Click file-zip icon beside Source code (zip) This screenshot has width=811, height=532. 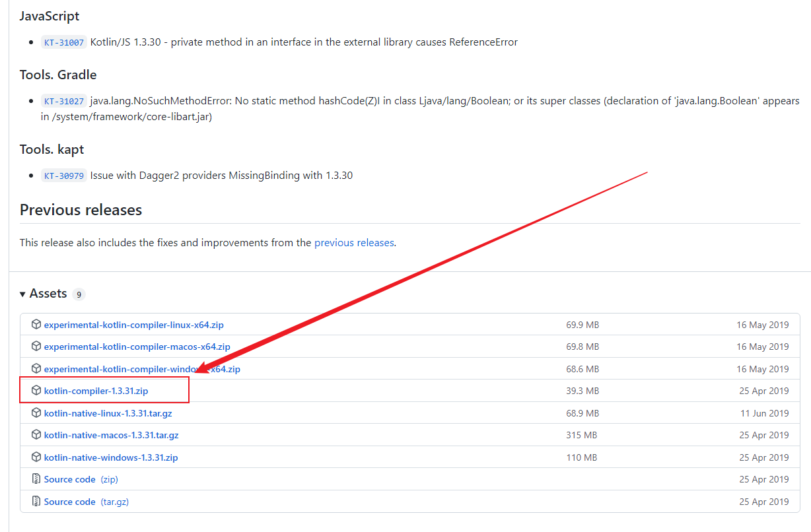click(x=36, y=479)
